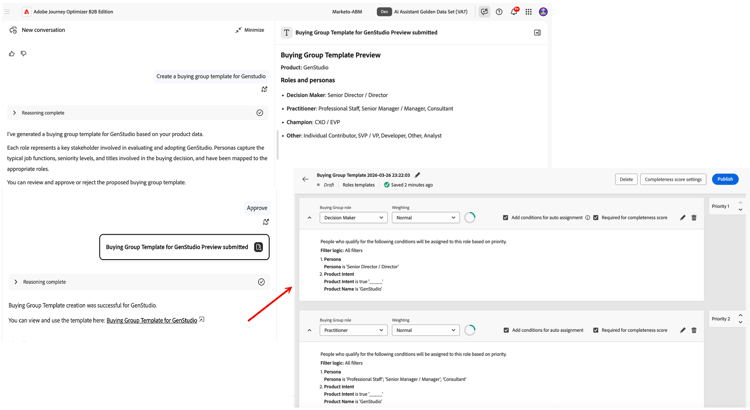Viewport: 750px width, 410px height.
Task: Open Completeness score settings
Action: (673, 179)
